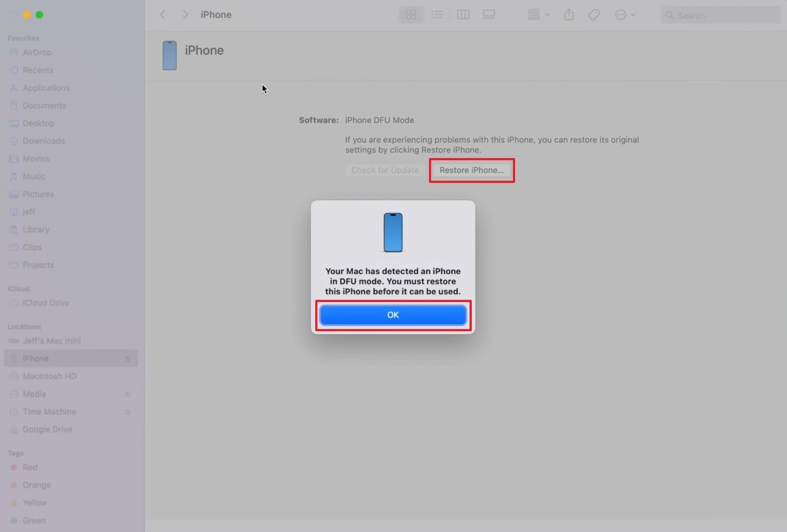Image resolution: width=787 pixels, height=532 pixels.
Task: Click OK in the DFU mode dialog
Action: [393, 315]
